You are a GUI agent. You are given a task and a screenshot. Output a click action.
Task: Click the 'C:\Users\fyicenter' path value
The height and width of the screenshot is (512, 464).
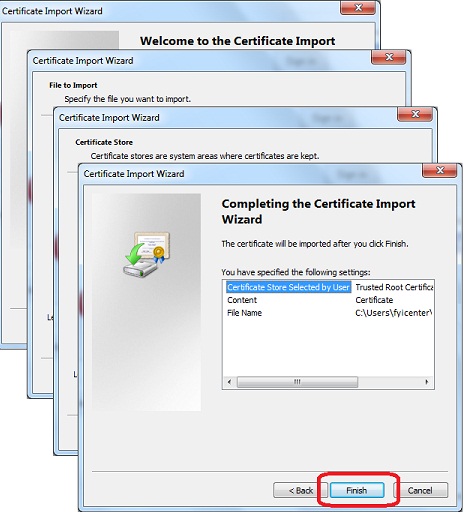click(x=393, y=313)
